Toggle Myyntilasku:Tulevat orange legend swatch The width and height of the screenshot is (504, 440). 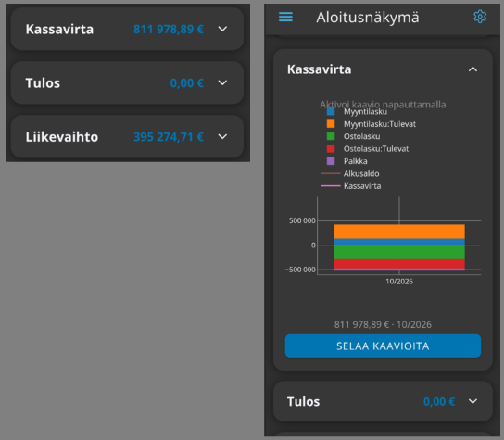point(331,124)
